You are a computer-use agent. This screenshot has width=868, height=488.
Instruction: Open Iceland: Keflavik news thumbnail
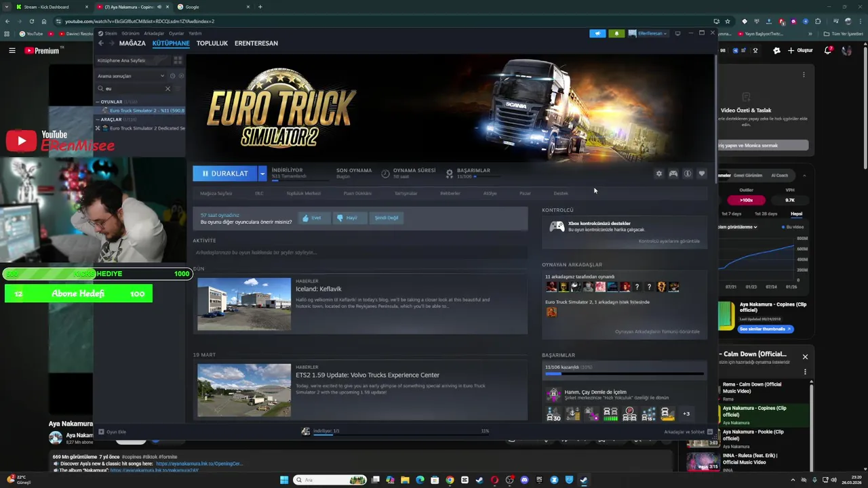[x=244, y=304]
